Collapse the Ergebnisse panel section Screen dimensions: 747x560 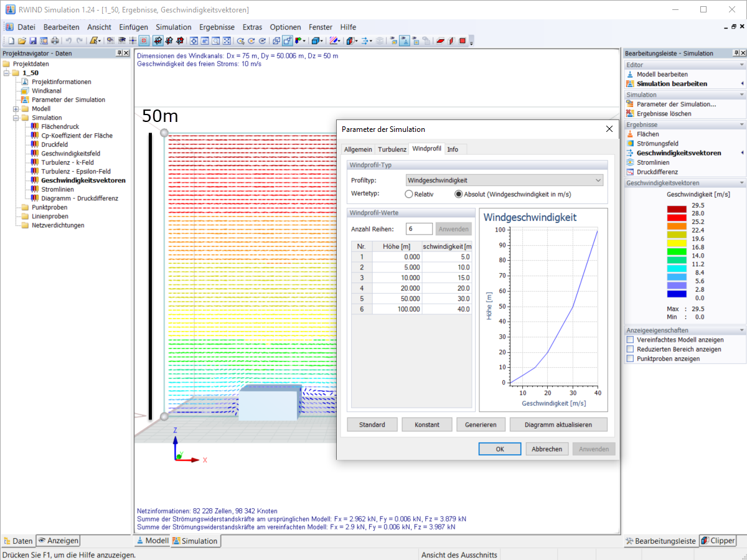coord(741,124)
